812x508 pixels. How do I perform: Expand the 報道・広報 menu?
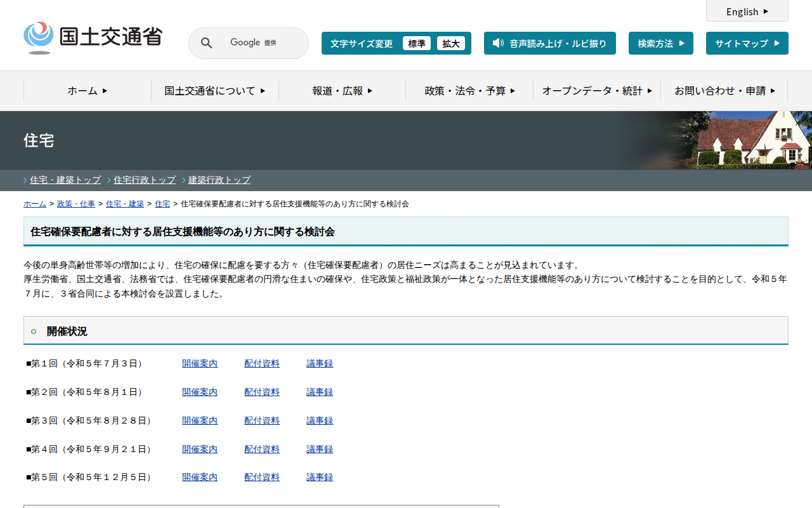[342, 91]
